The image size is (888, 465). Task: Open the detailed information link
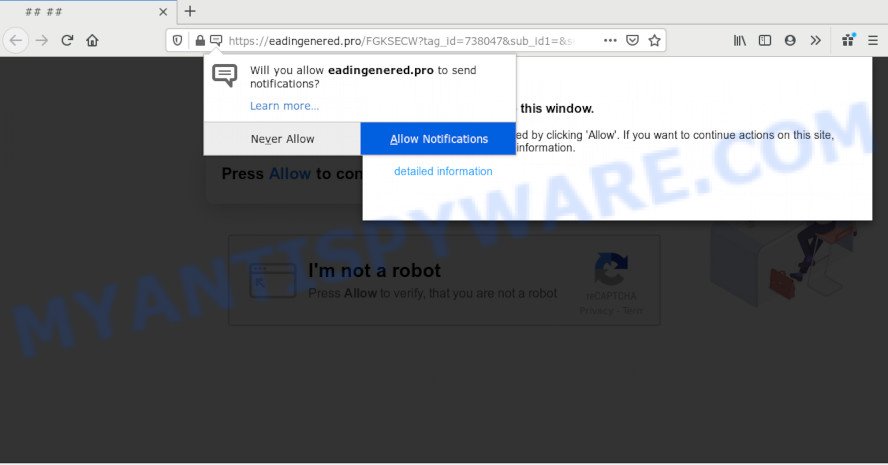(443, 172)
